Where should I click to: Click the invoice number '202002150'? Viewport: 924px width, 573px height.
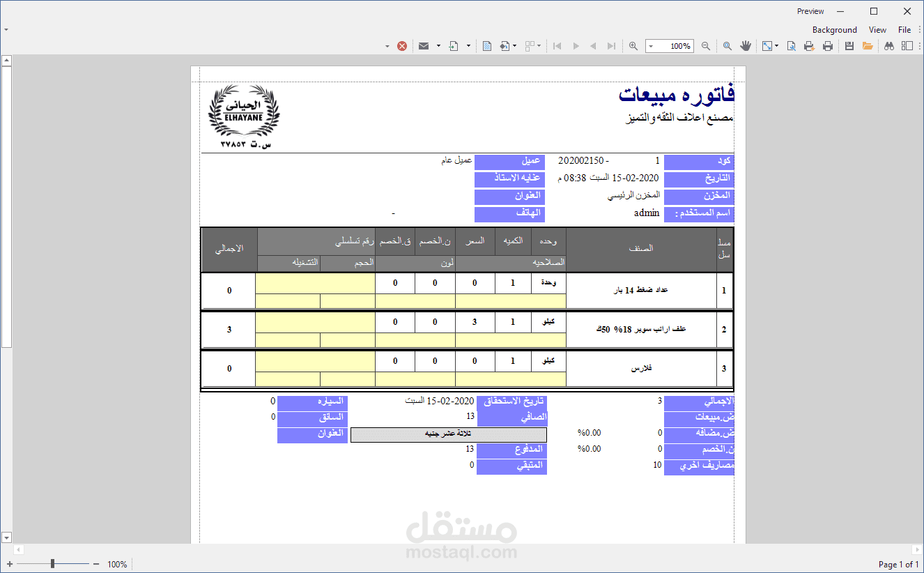click(x=581, y=160)
